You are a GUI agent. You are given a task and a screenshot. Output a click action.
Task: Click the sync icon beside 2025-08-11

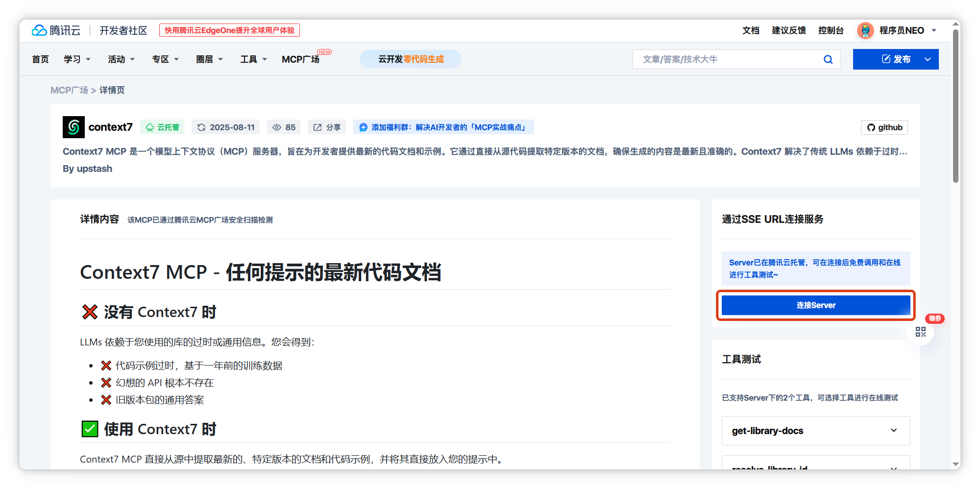tap(201, 127)
